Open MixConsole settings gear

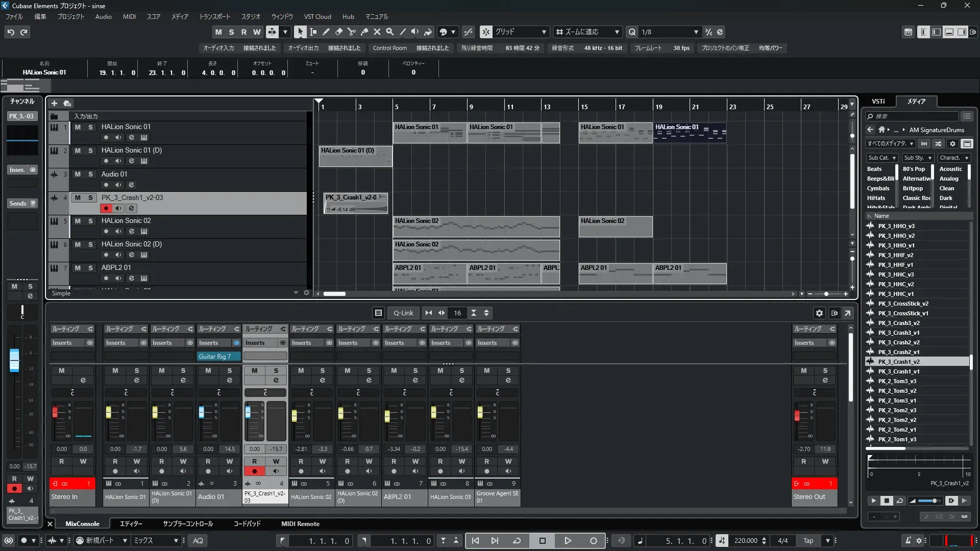point(819,313)
